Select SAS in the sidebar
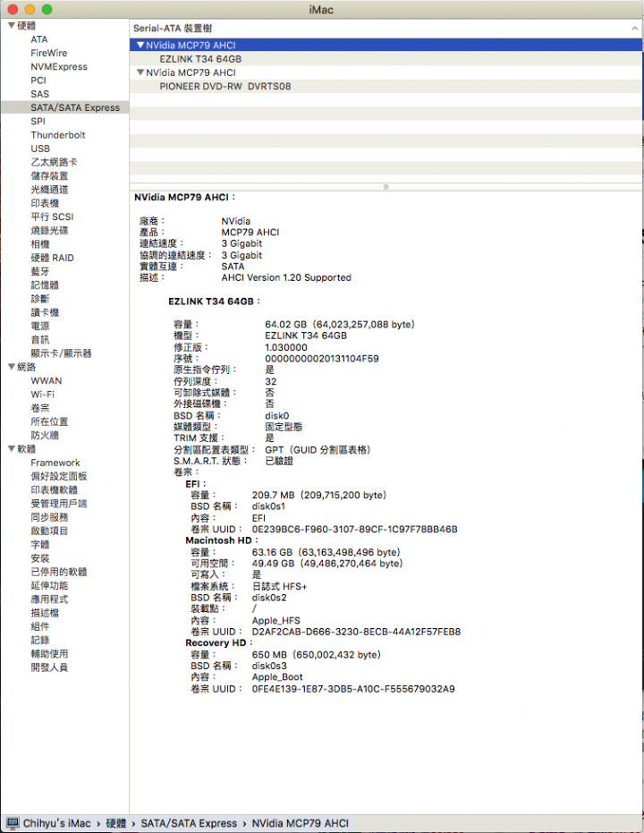644x833 pixels. (40, 94)
